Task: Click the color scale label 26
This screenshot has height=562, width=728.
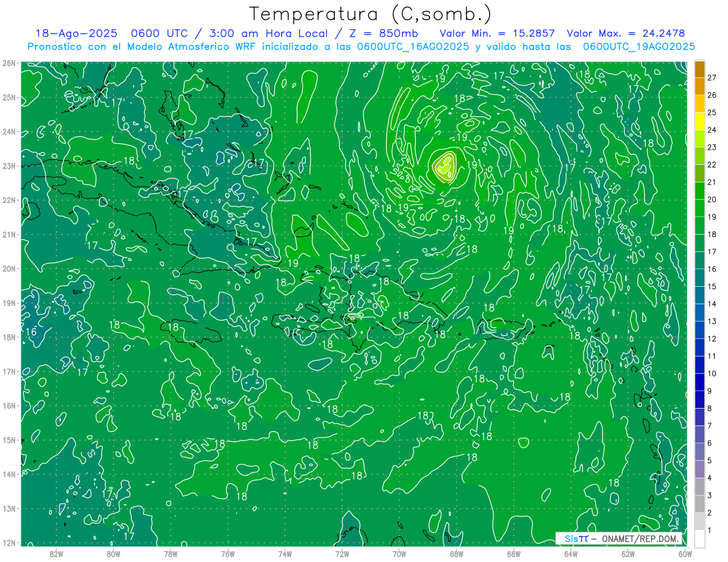Action: click(x=712, y=95)
